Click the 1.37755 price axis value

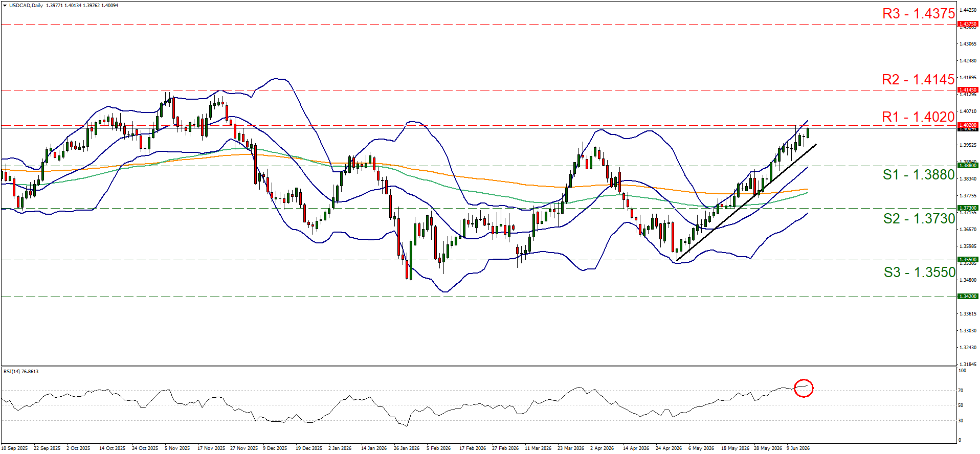[x=968, y=196]
